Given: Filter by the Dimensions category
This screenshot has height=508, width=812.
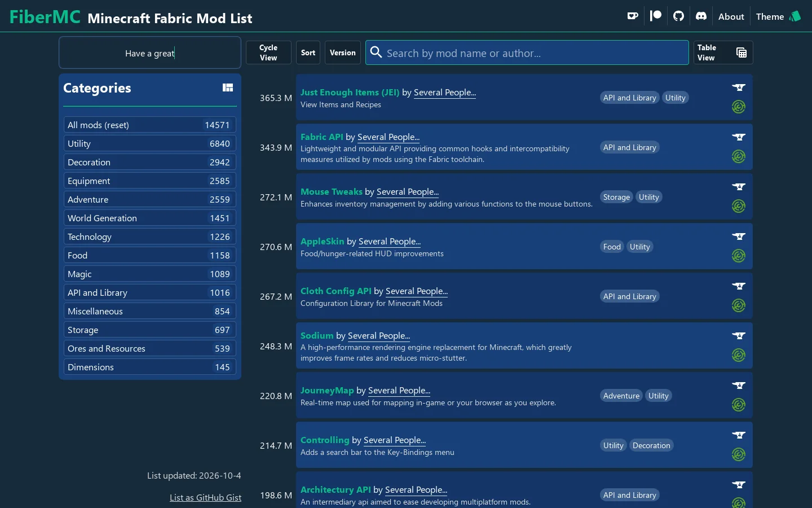Looking at the screenshot, I should click(x=149, y=367).
